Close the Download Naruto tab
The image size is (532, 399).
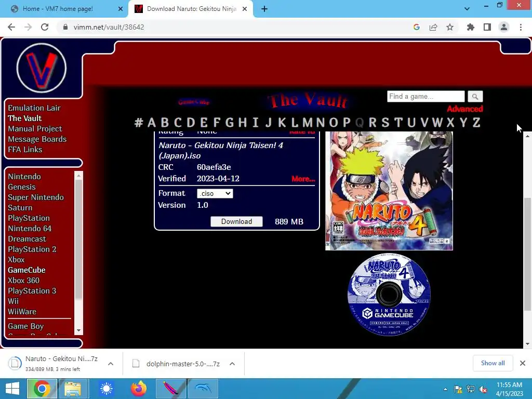click(x=245, y=9)
